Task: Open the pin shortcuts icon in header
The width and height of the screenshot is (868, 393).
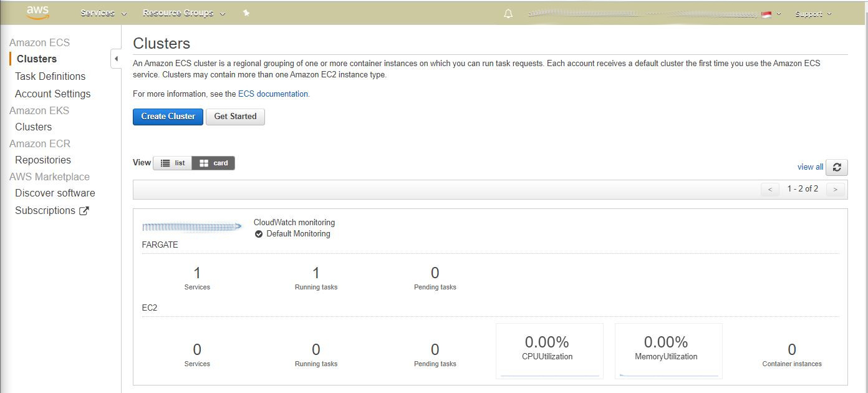Action: click(x=246, y=13)
